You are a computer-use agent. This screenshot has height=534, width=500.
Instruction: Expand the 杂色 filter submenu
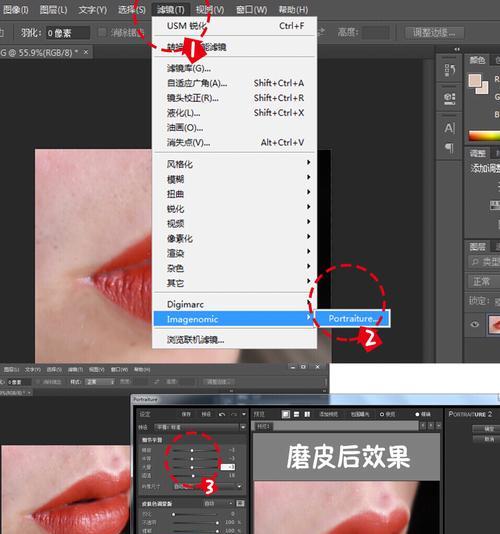click(235, 268)
